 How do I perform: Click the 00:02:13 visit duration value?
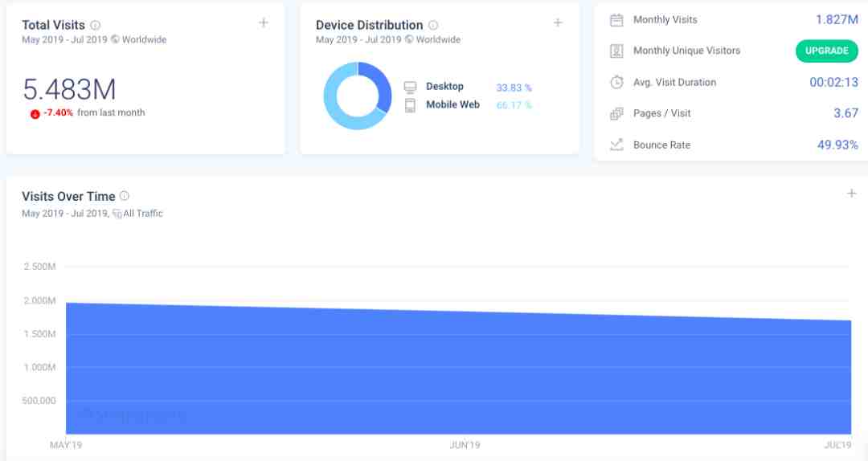[833, 82]
